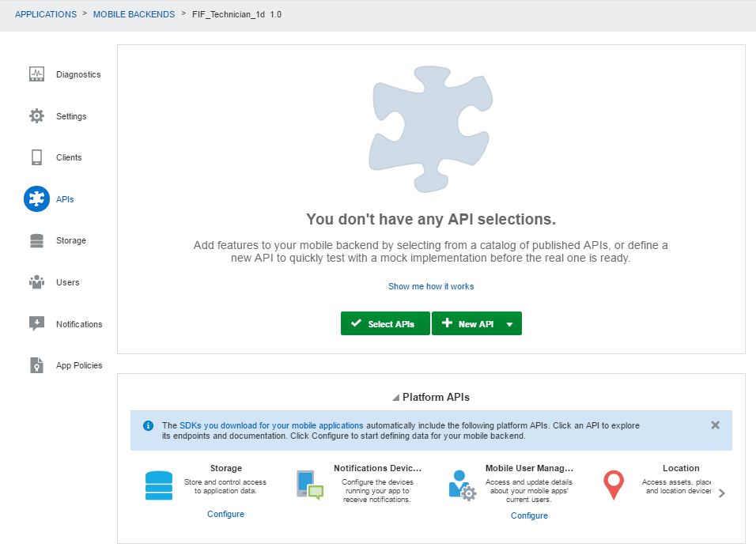756x555 pixels.
Task: Dismiss the SDK information banner
Action: (715, 425)
